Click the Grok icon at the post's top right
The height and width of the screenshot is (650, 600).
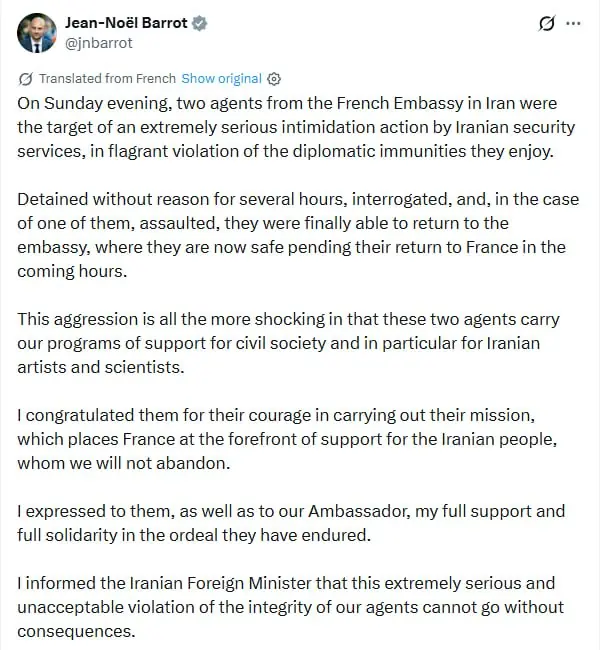[547, 23]
